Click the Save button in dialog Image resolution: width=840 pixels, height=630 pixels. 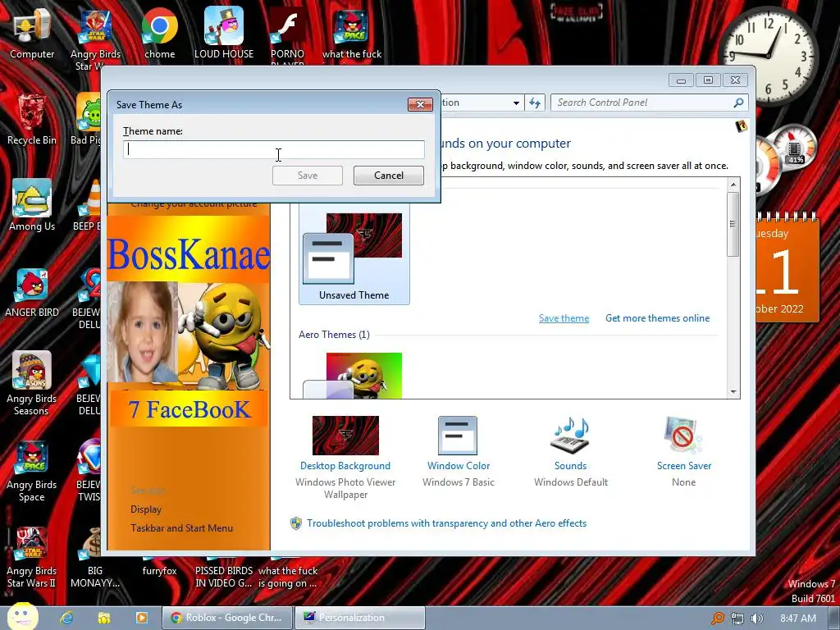pos(308,176)
